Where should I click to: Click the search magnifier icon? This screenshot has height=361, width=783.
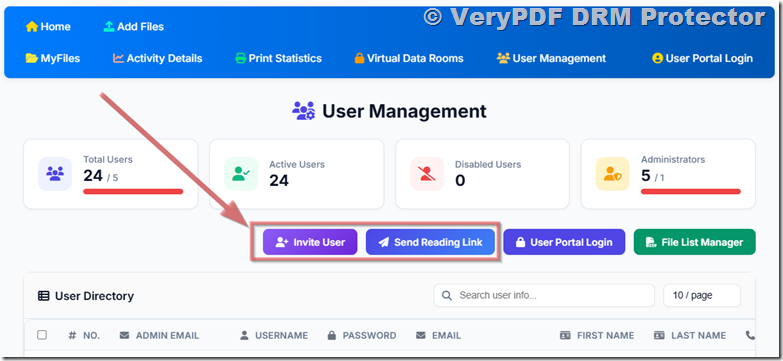point(447,296)
